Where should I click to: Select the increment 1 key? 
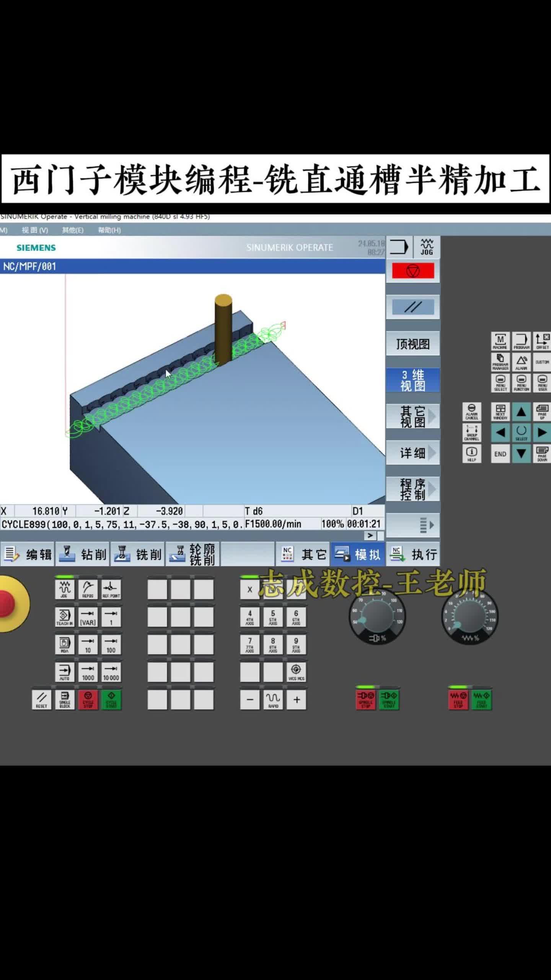[x=111, y=617]
